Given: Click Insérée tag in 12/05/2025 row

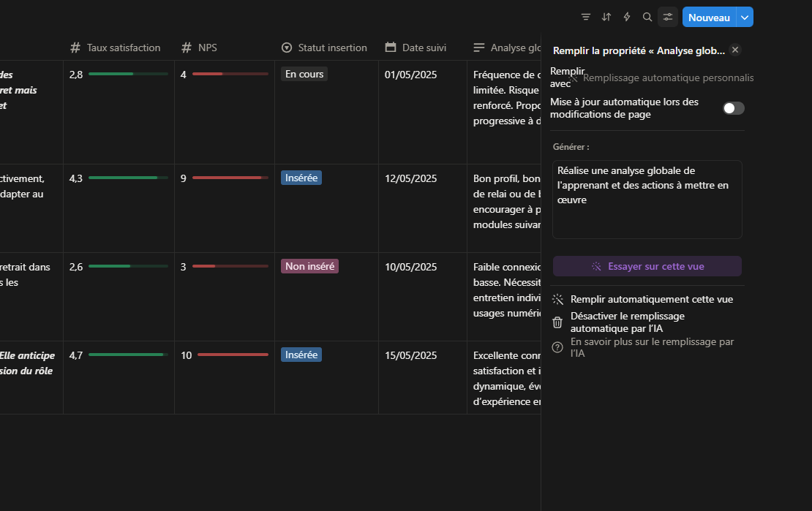Looking at the screenshot, I should click(x=301, y=178).
